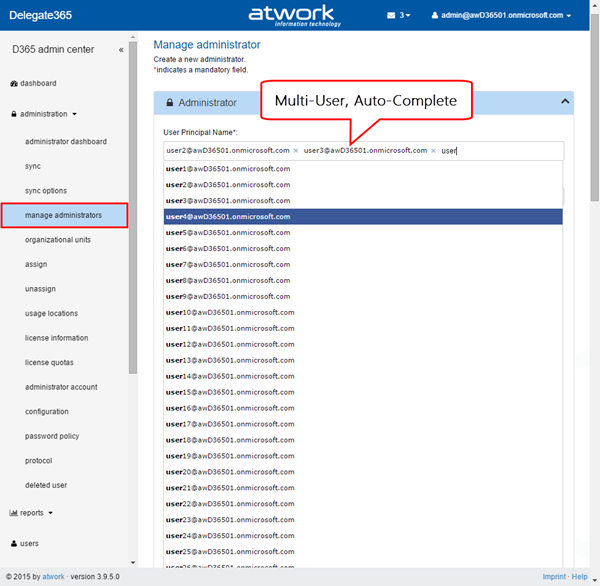Remove user2 tag with its x icon

[x=296, y=151]
